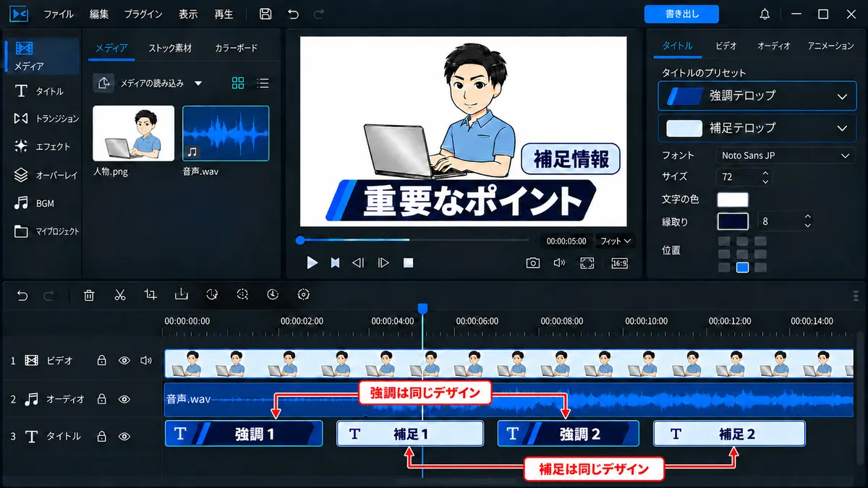Select the top-left position grid cell
The width and height of the screenshot is (868, 488).
click(x=724, y=241)
